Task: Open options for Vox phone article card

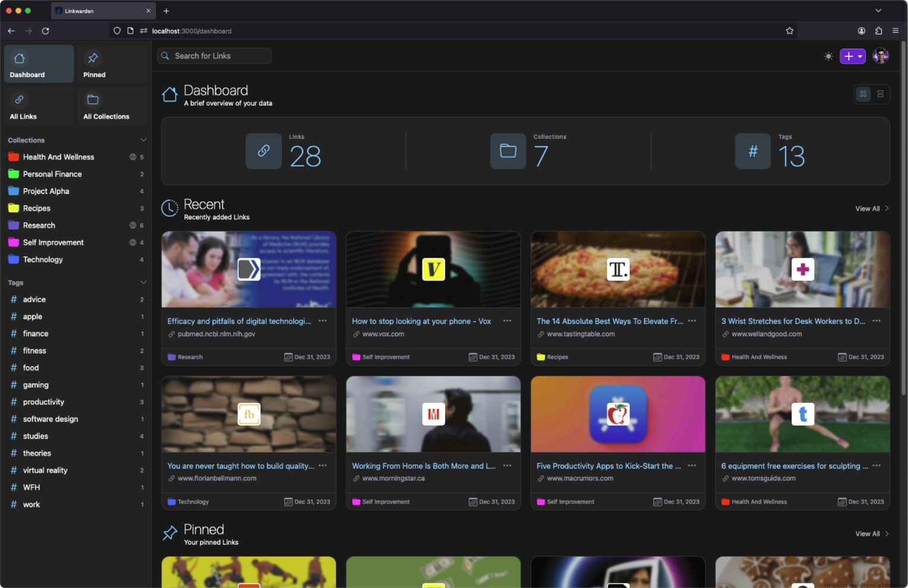Action: tap(507, 321)
